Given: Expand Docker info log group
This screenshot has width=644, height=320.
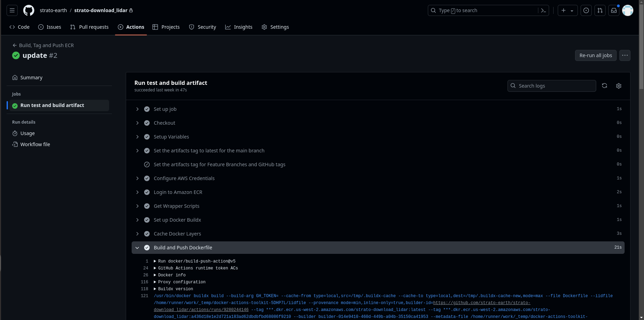Looking at the screenshot, I should 170,275.
